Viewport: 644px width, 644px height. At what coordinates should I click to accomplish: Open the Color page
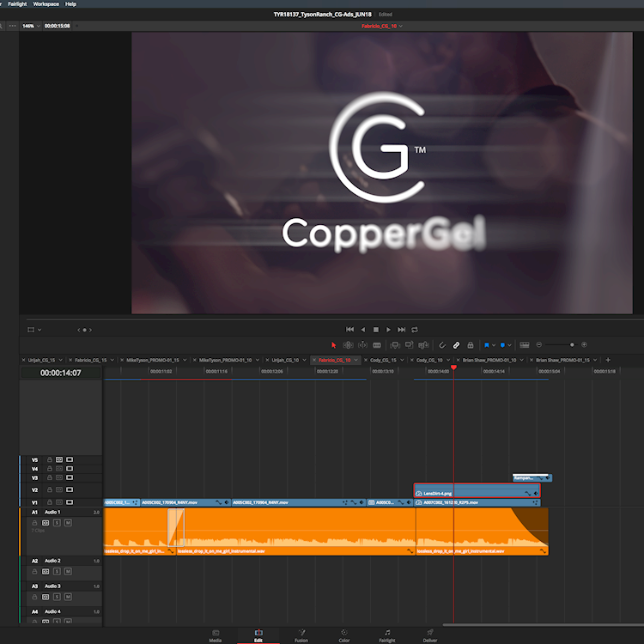[x=344, y=635]
